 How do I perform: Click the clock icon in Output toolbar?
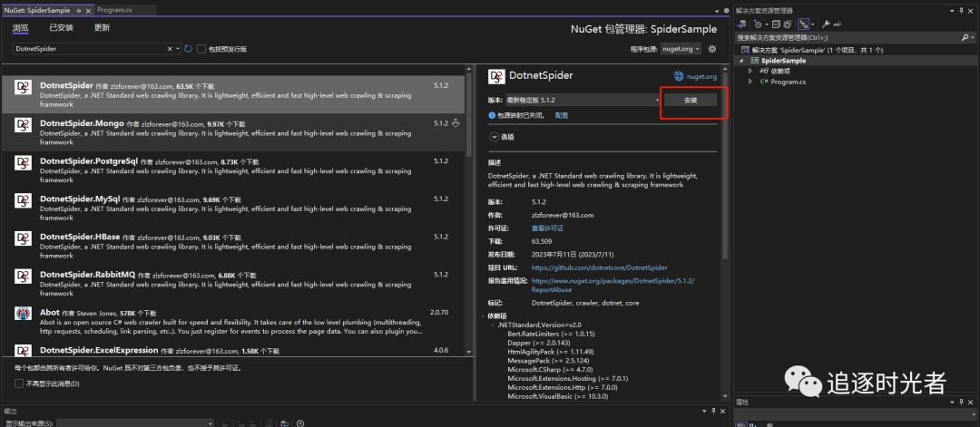pyautogui.click(x=300, y=423)
